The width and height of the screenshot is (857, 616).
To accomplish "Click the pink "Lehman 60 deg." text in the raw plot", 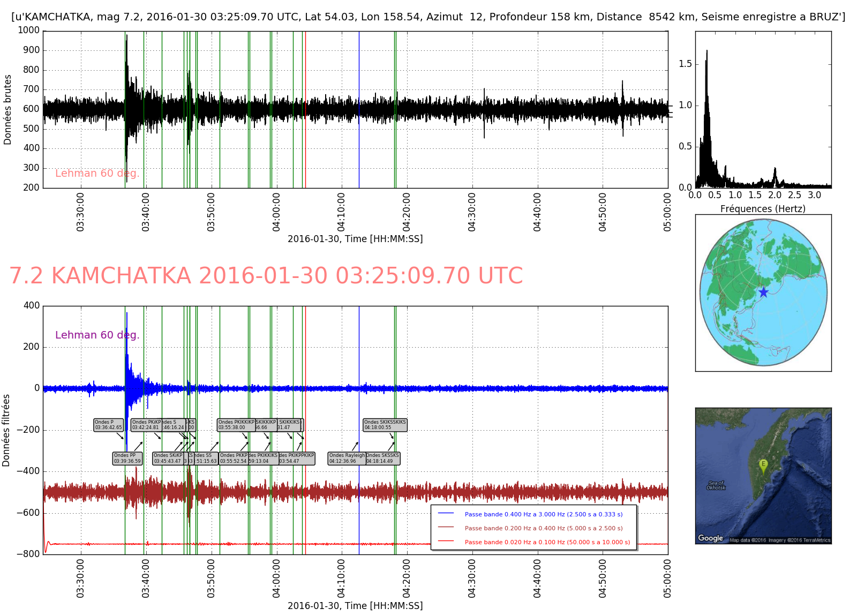I will 97,174.
